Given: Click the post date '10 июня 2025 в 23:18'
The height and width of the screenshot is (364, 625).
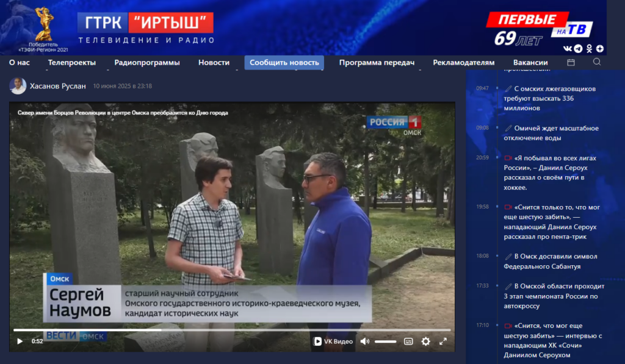Looking at the screenshot, I should [122, 86].
